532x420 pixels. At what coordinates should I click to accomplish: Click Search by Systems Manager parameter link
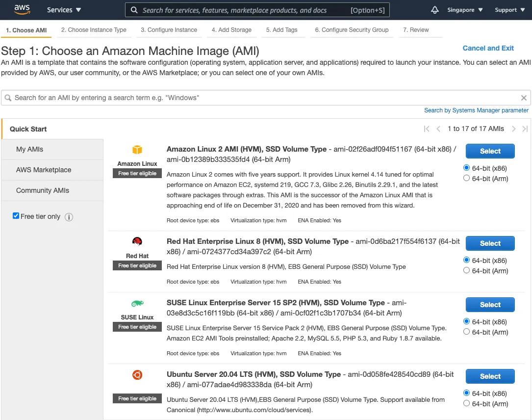click(x=476, y=110)
